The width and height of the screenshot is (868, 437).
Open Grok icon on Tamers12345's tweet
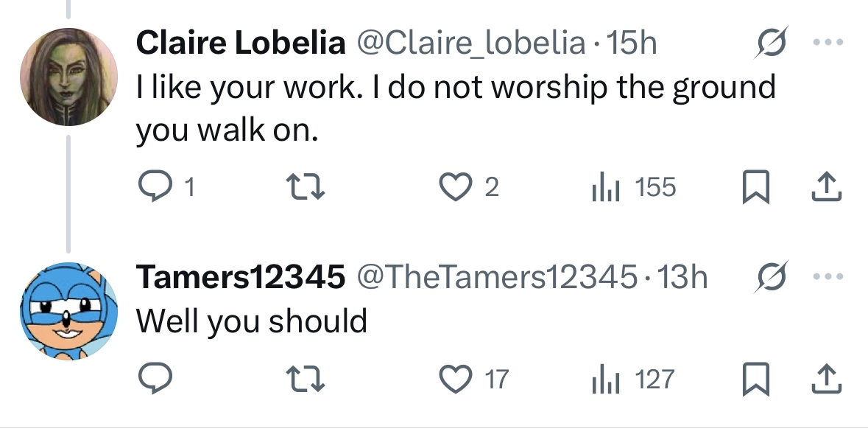coord(771,276)
